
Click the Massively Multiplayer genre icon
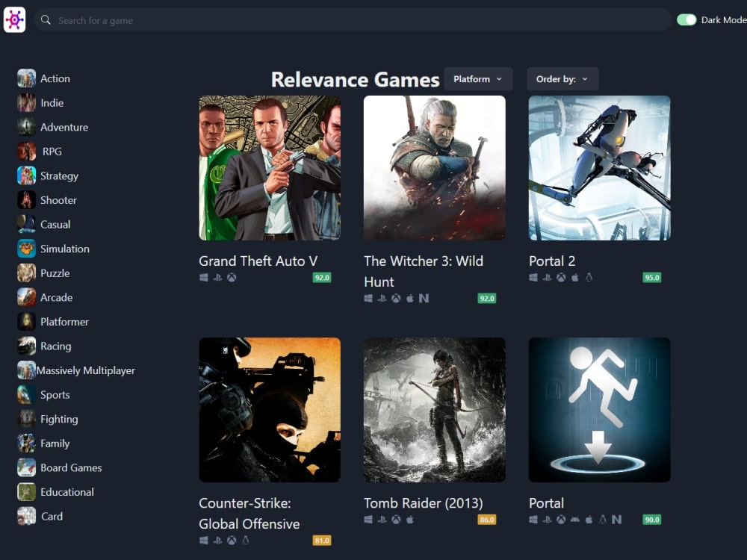(x=26, y=370)
